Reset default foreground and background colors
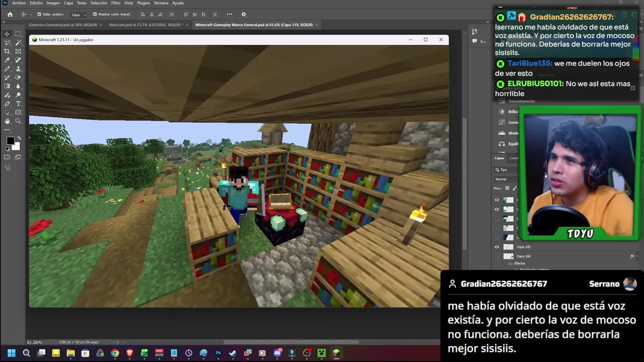Viewport: 644px width, 362px height. tap(7, 149)
